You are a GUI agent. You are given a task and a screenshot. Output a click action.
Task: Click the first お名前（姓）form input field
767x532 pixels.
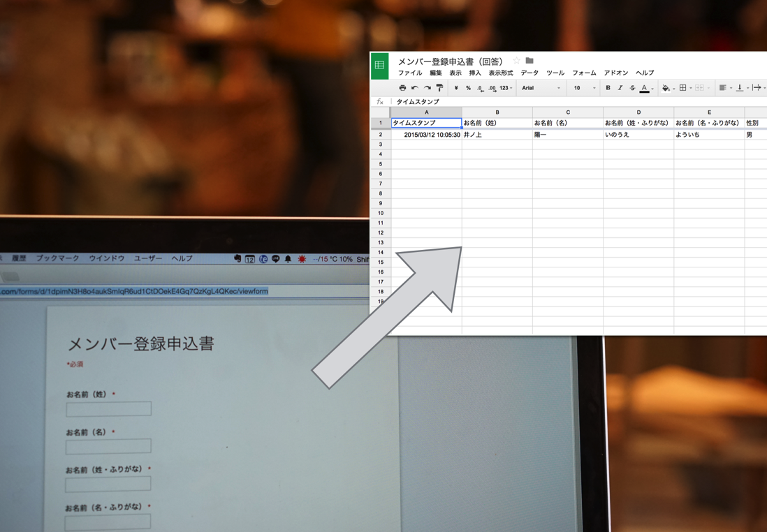tap(108, 409)
